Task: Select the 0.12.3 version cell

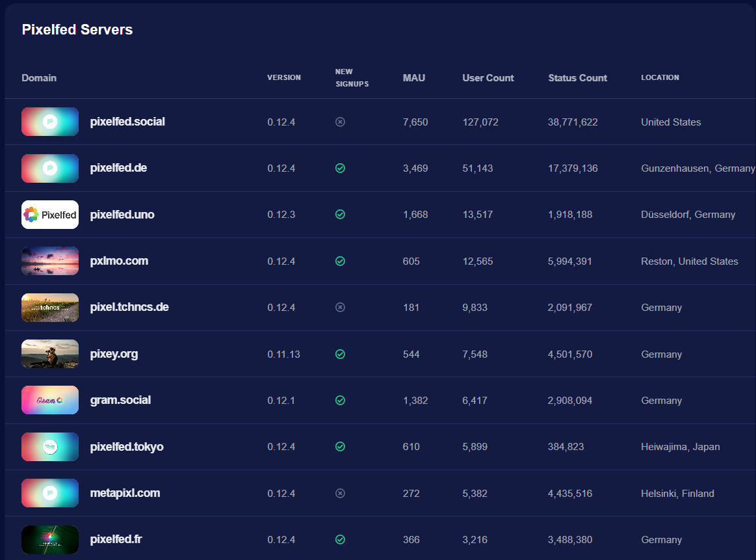Action: pos(281,215)
